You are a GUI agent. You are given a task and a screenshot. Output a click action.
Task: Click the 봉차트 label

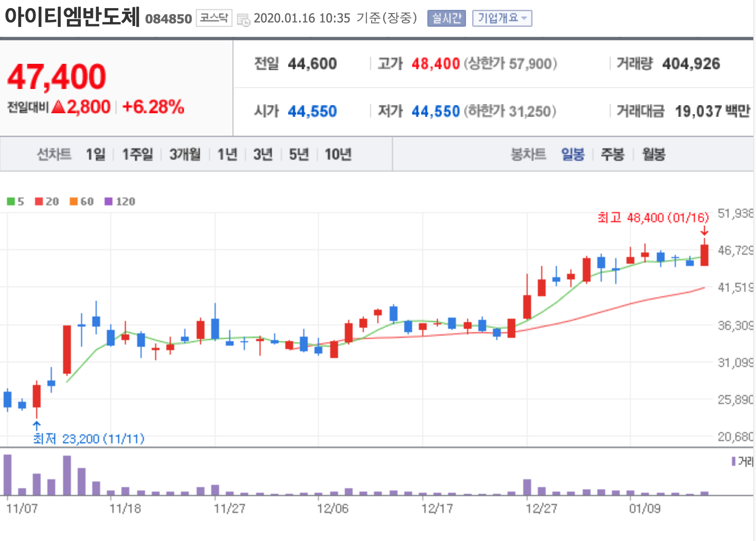(x=528, y=154)
